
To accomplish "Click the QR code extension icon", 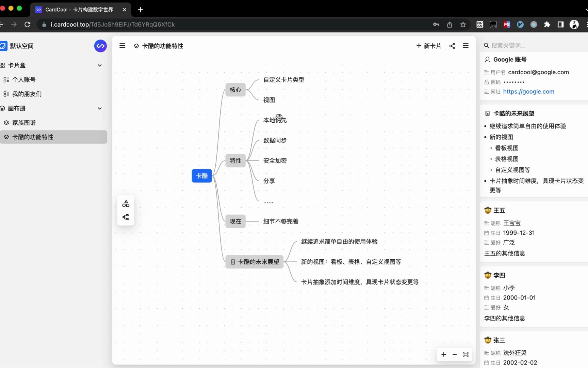I will click(x=480, y=25).
